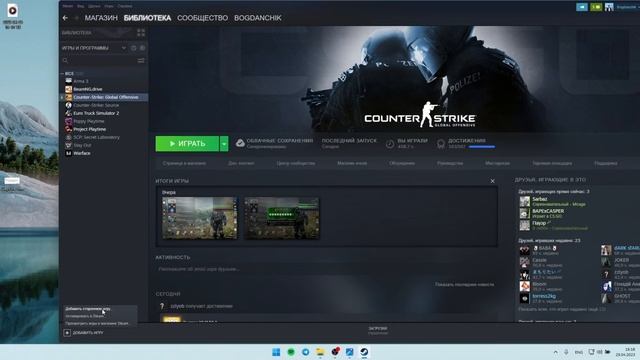Viewport: 640px width, 360px height.
Task: Open ЗАГРУЗКИ downloads at the bottom bar
Action: pos(378,330)
